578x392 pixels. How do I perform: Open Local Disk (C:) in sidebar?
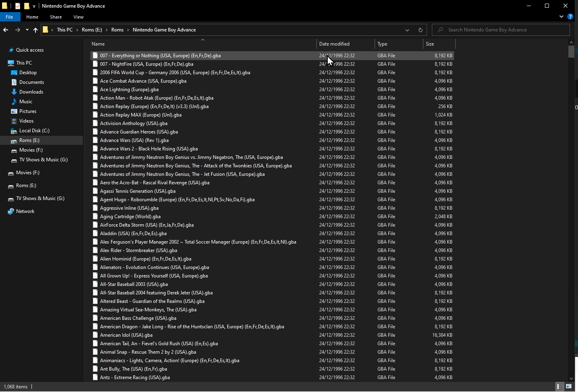coord(34,131)
